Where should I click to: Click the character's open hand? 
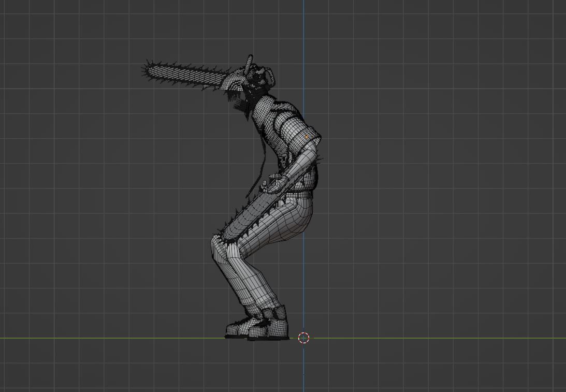(x=275, y=183)
